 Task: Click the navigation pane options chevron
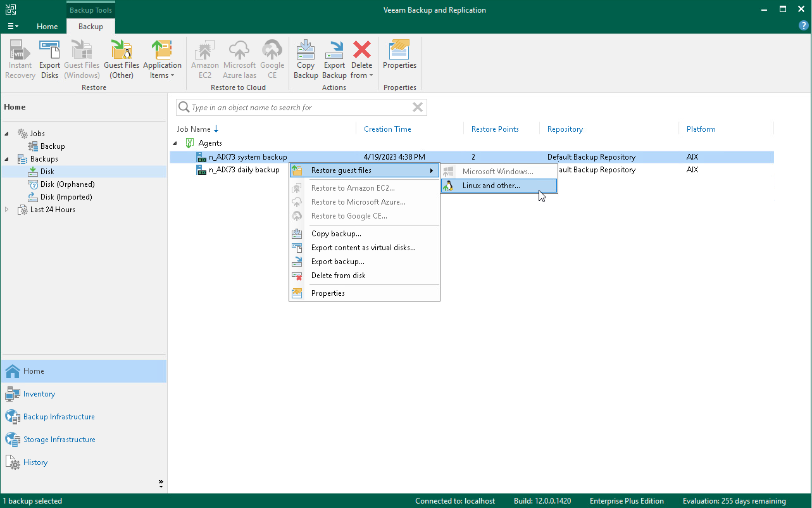[x=161, y=484]
